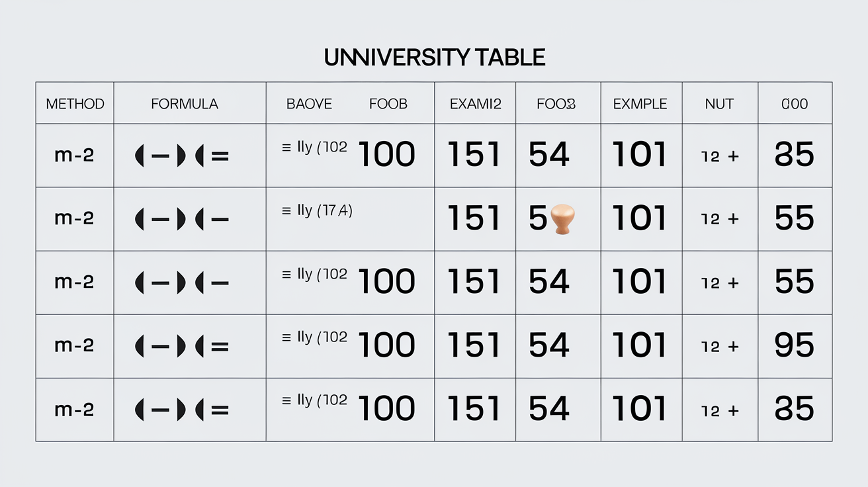868x487 pixels.
Task: Click the NUT column header
Action: click(x=719, y=104)
